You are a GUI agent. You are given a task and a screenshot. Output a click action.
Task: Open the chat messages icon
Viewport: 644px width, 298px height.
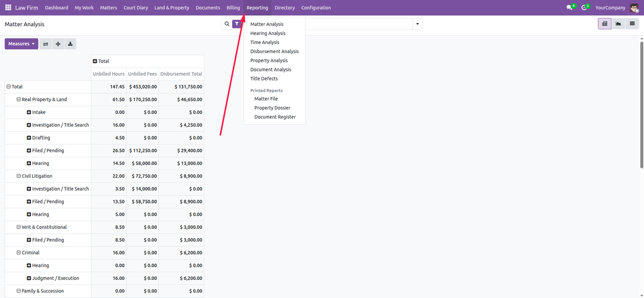tap(570, 8)
